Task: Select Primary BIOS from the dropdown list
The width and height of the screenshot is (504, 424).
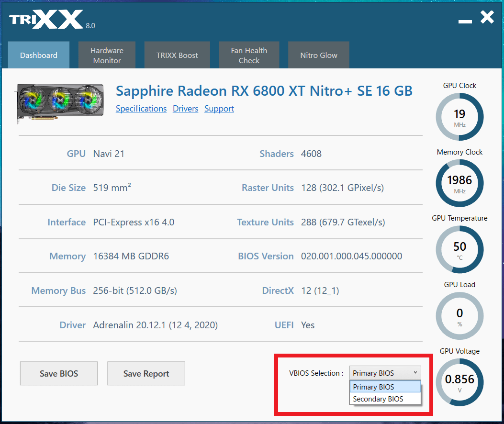Action: [385, 387]
